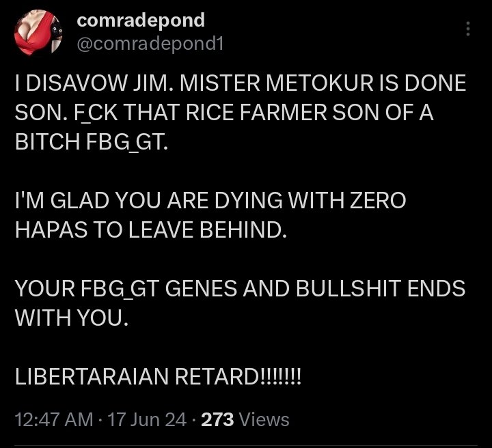Click the 12:47 AM timestamp
Image resolution: width=492 pixels, height=448 pixels.
(54, 419)
